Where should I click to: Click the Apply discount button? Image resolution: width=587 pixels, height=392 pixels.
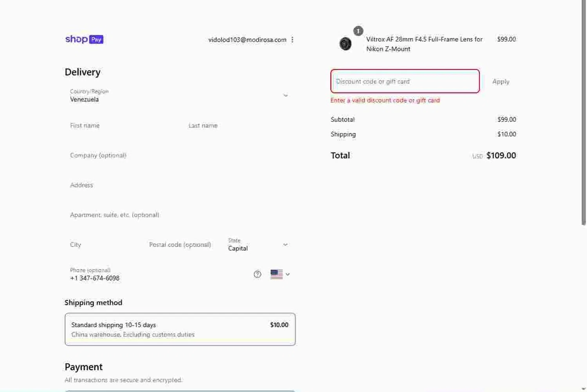(x=501, y=81)
